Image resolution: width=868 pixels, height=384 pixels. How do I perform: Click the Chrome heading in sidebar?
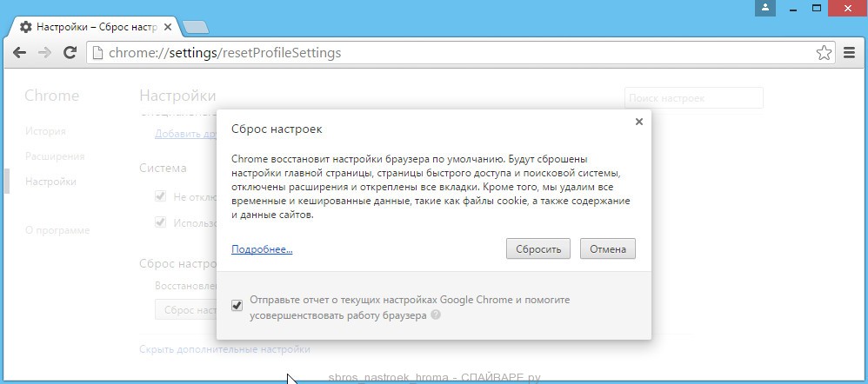click(52, 96)
